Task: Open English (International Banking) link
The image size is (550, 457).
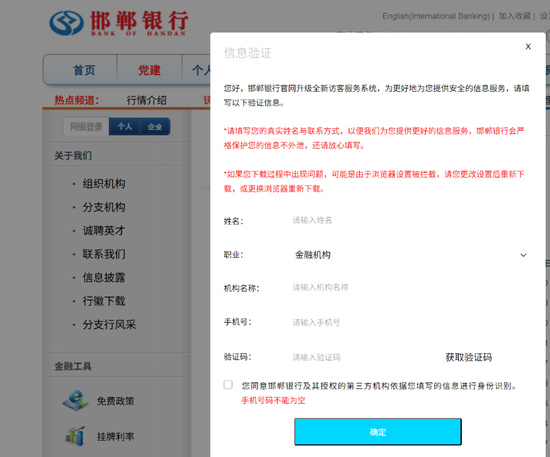Action: tap(436, 16)
